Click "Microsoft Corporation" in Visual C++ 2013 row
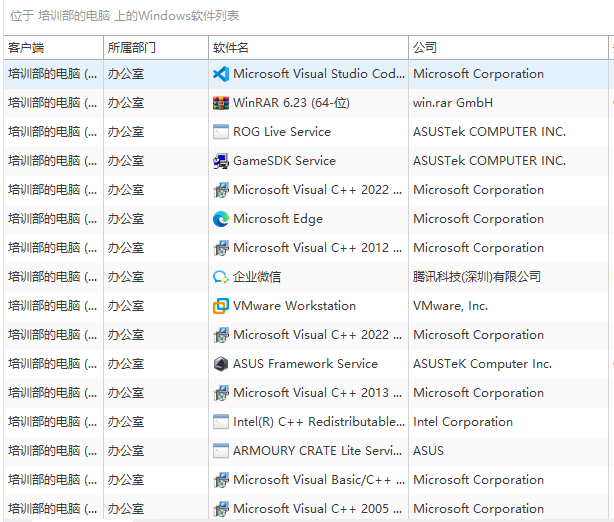Image resolution: width=614 pixels, height=522 pixels. tap(479, 393)
